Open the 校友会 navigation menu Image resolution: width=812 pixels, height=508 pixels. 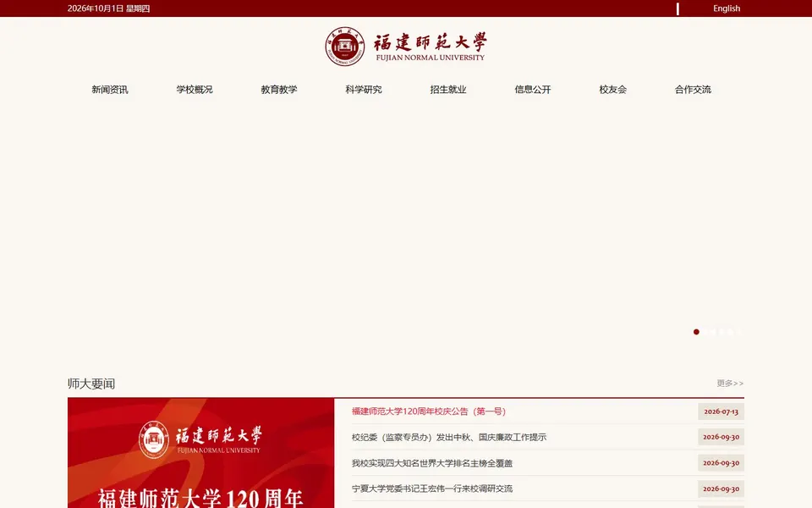coord(612,90)
